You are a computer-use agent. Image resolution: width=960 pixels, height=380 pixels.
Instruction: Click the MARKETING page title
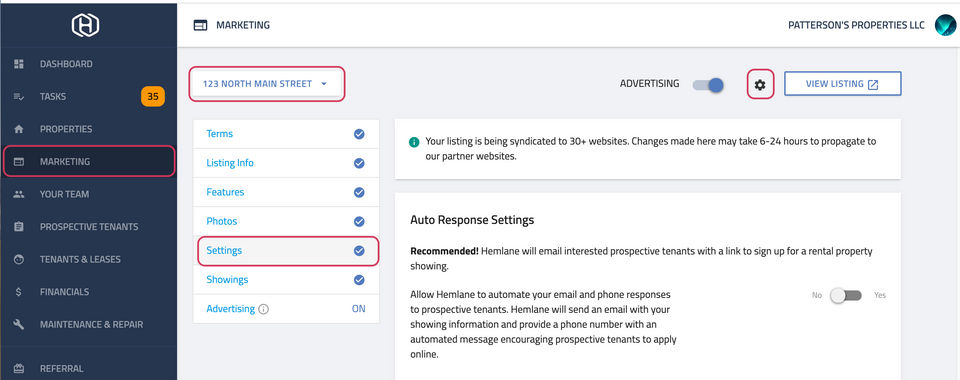(x=243, y=25)
